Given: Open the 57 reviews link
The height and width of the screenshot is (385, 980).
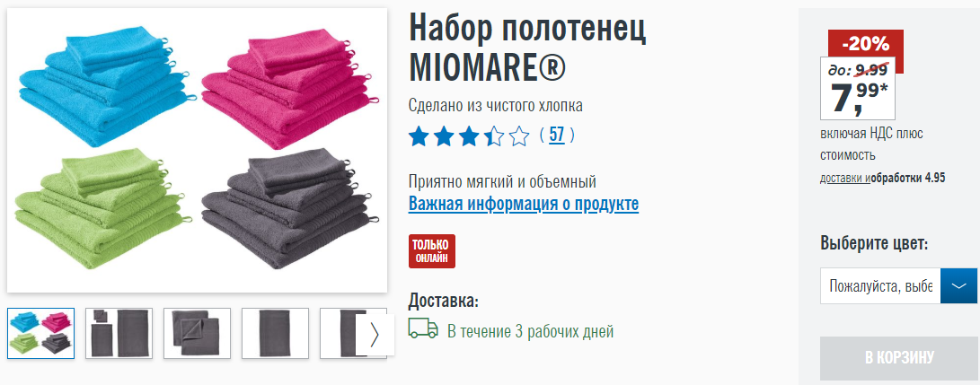Looking at the screenshot, I should coord(556,135).
